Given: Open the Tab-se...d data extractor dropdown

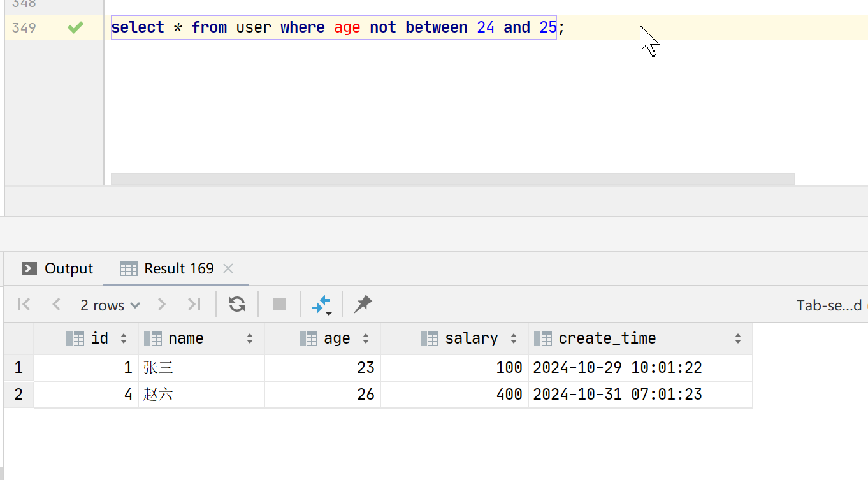Looking at the screenshot, I should [830, 305].
